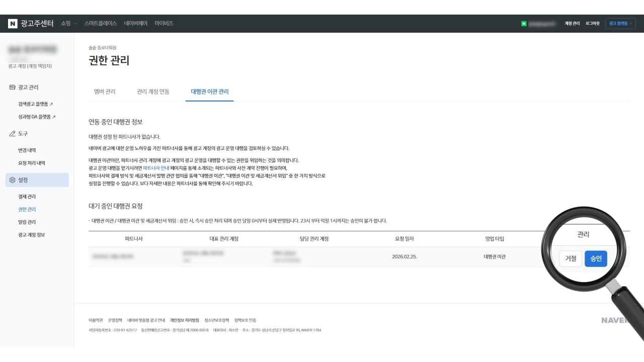The image size is (644, 362).
Task: Go to 네이버페이 in top navigation
Action: pyautogui.click(x=136, y=24)
